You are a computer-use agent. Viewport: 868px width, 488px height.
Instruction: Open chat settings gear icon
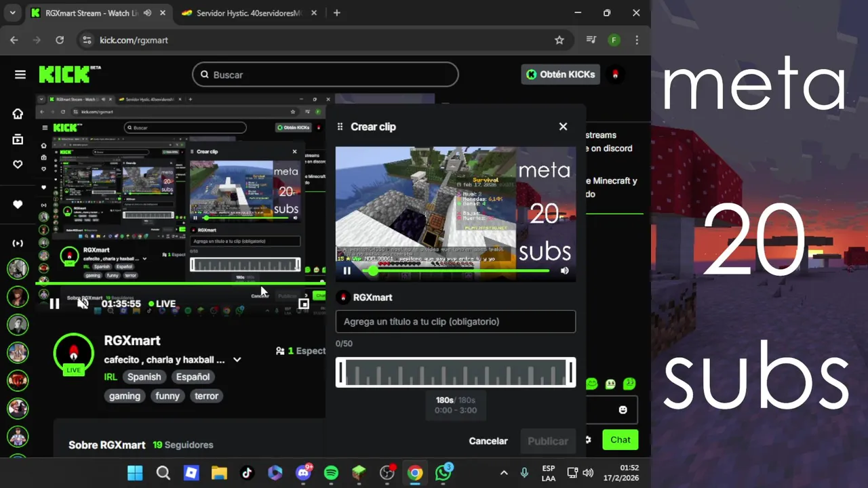click(588, 440)
